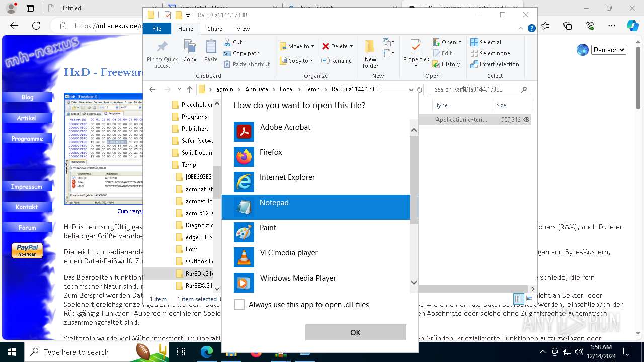The image size is (644, 362).
Task: Expand the Delete dropdown arrow
Action: click(351, 46)
